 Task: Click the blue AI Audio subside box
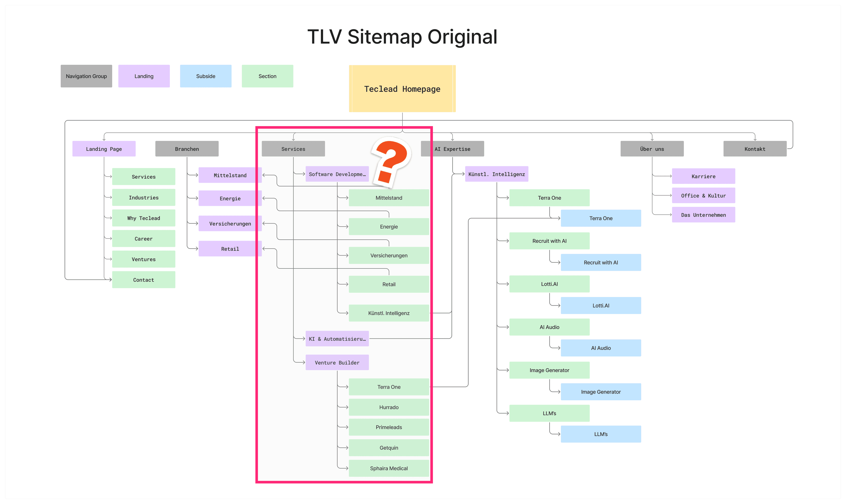601,348
